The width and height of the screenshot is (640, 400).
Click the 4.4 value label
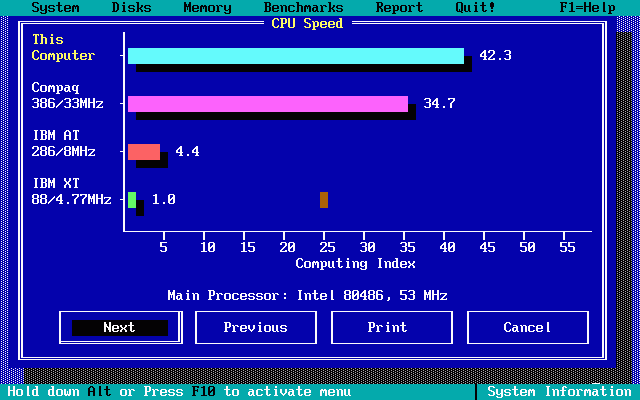(187, 151)
